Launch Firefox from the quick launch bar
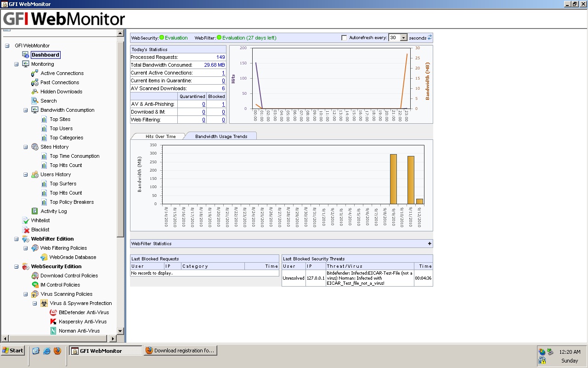The height and width of the screenshot is (368, 588). point(57,351)
